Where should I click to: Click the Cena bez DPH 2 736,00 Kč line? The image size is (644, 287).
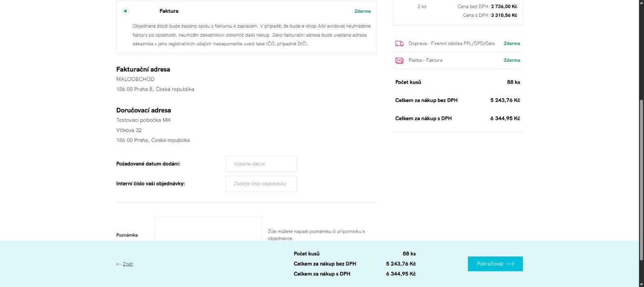(x=487, y=7)
